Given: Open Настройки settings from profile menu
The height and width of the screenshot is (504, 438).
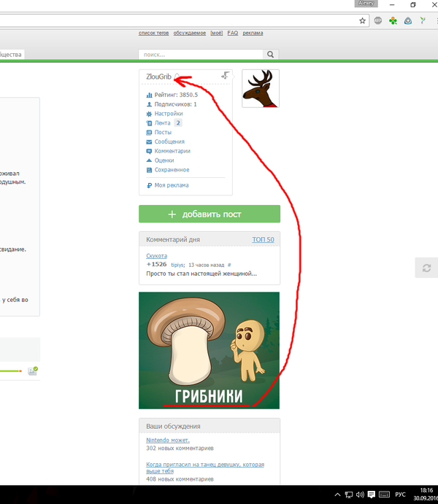Looking at the screenshot, I should tap(168, 114).
